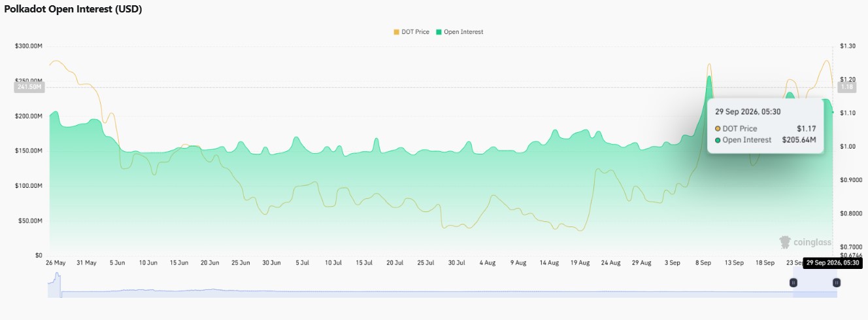The image size is (868, 320).
Task: Click the Polkadot Open Interest (USD) title
Action: pos(73,9)
